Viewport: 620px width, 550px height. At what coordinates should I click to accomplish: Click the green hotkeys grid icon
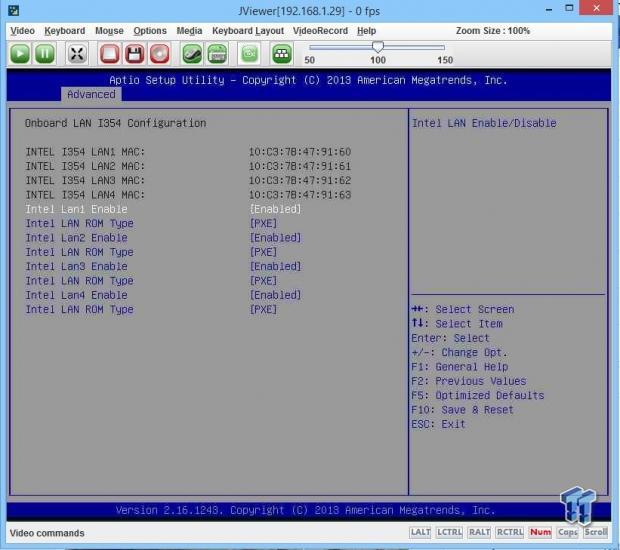pyautogui.click(x=282, y=54)
